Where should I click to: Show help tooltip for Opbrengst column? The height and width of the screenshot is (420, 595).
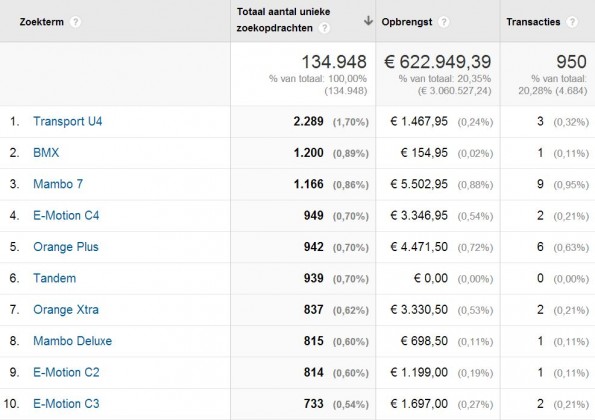443,22
